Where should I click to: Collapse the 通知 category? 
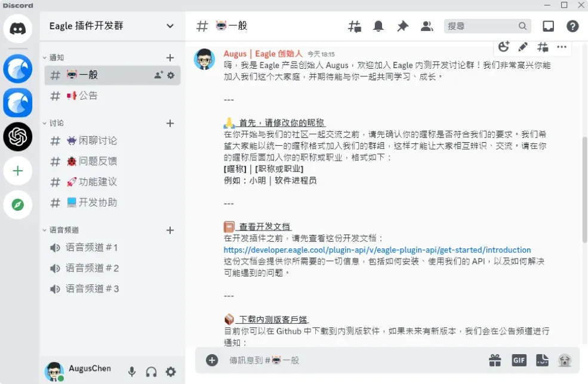coord(53,58)
